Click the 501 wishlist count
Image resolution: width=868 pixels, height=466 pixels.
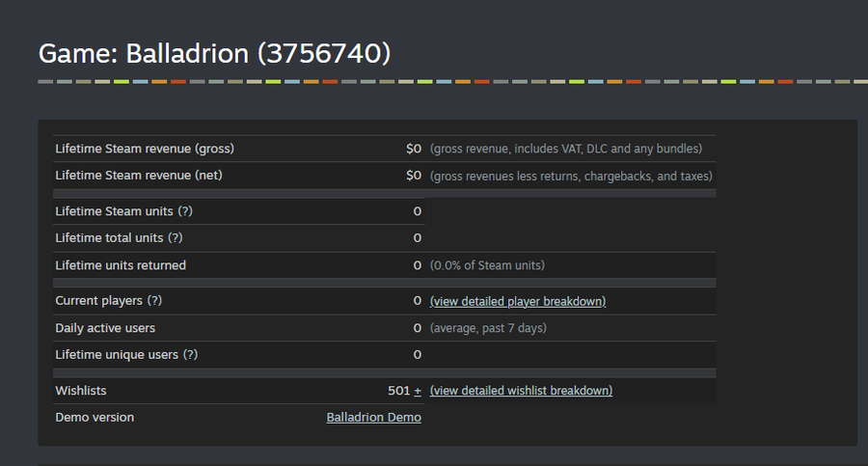pos(398,391)
